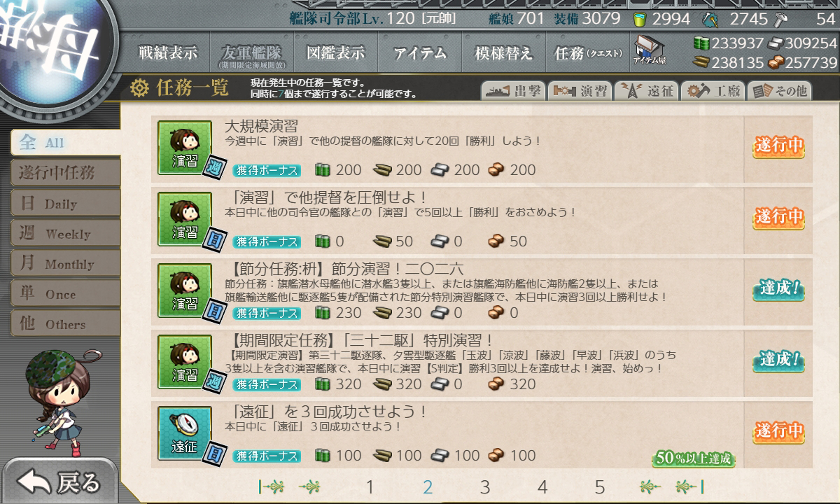Go to the next quest page arrow
The width and height of the screenshot is (840, 504).
650,486
